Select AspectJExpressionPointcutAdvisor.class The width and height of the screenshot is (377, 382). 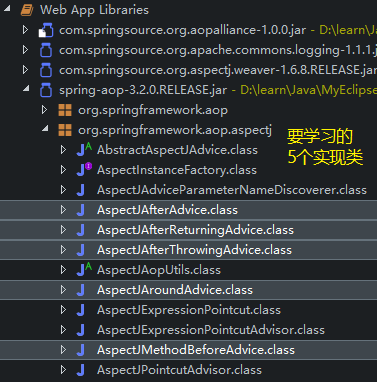[x=211, y=330]
